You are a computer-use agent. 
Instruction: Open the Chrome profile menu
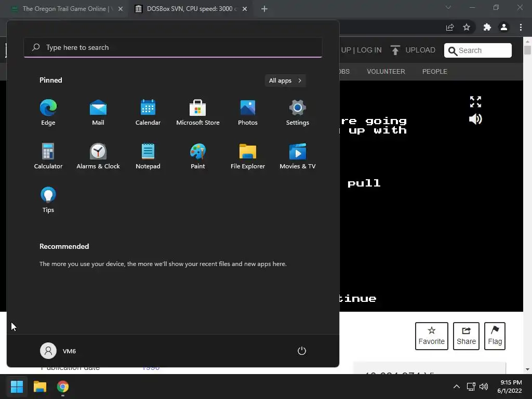[504, 27]
